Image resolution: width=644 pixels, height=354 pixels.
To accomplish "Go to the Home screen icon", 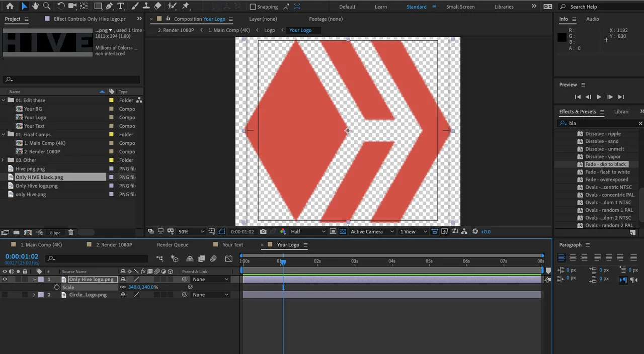I will [x=10, y=6].
